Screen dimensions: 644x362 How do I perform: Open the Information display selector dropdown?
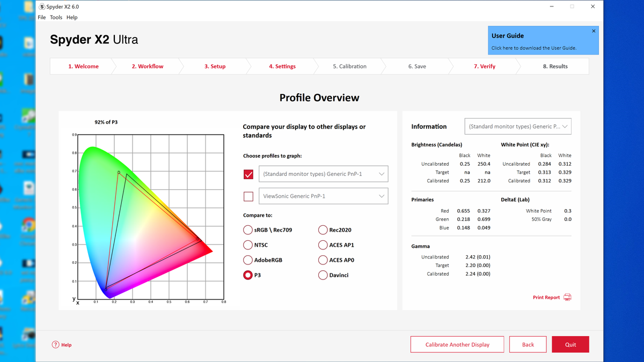(x=518, y=127)
